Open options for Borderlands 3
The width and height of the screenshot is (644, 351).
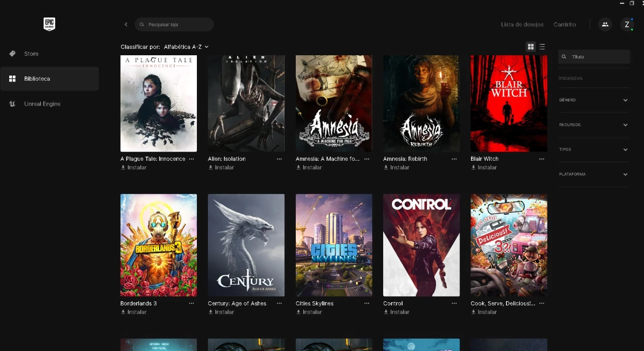click(191, 304)
